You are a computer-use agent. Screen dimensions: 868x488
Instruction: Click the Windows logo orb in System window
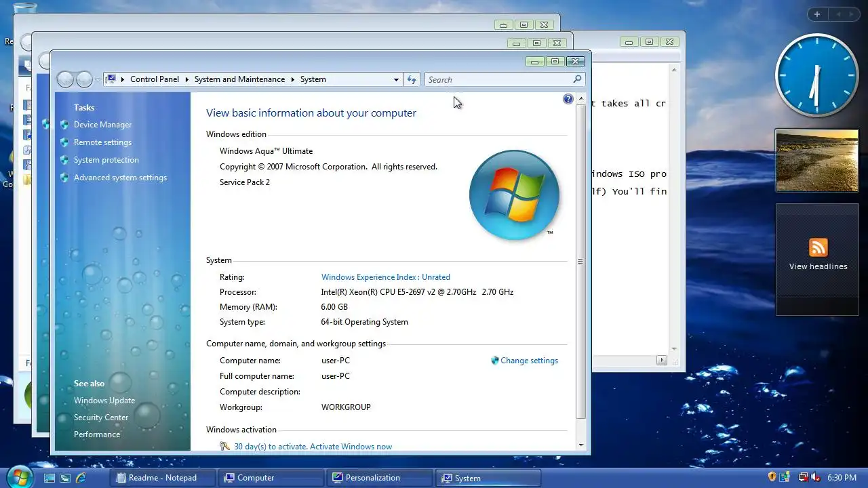coord(514,195)
